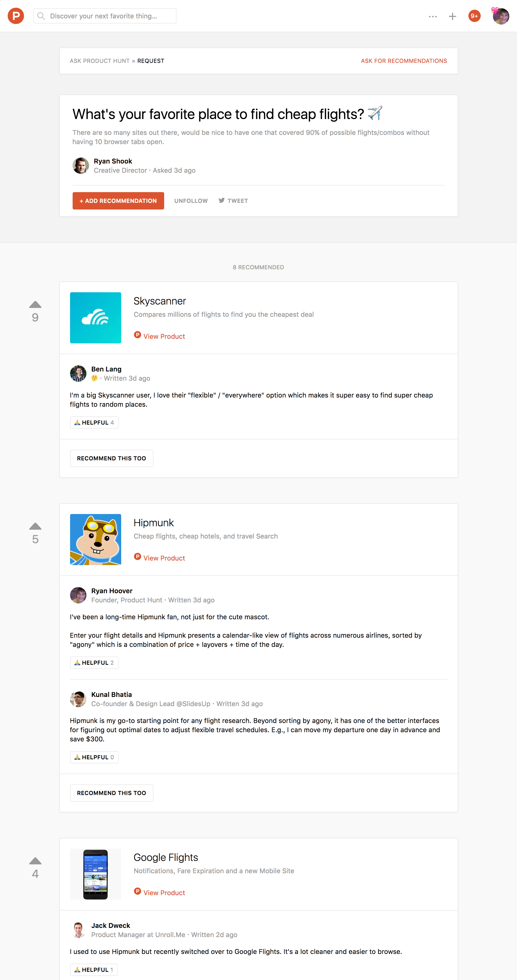Click Ask for Recommendations link
This screenshot has width=517, height=980.
[403, 61]
